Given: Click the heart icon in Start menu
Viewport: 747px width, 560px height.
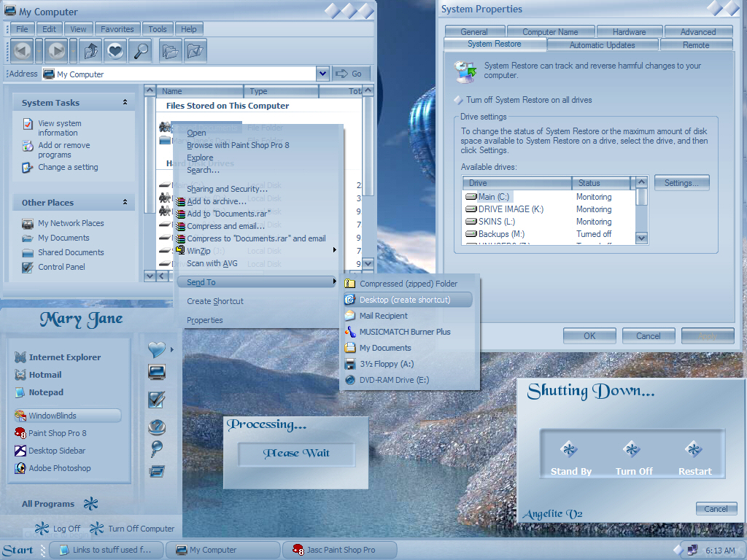Looking at the screenshot, I should click(x=157, y=349).
